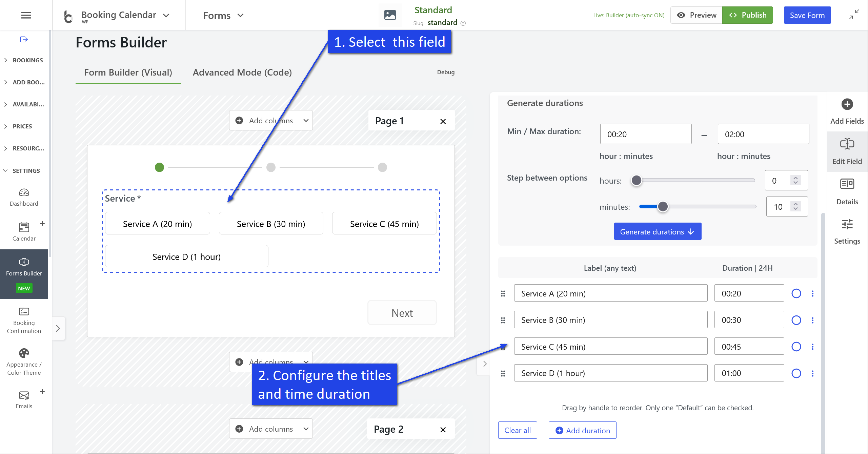Click the Generate durations button
The height and width of the screenshot is (454, 868).
[x=657, y=232]
